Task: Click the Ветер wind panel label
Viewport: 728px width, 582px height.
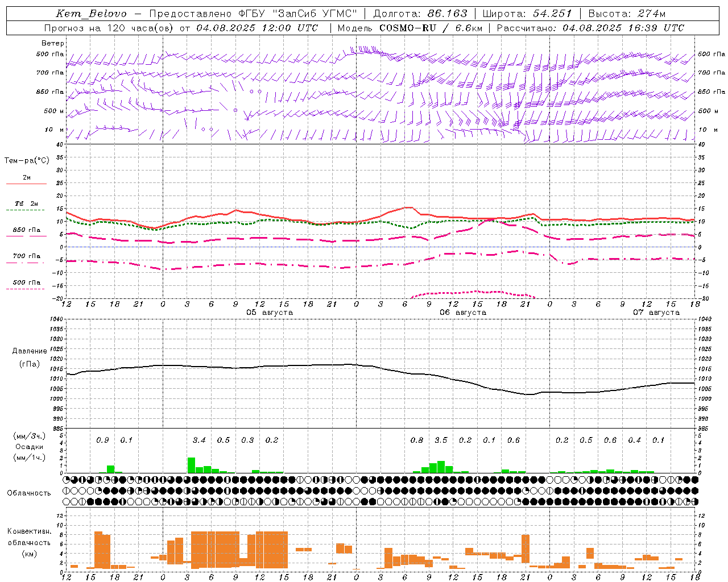Action: coord(53,43)
